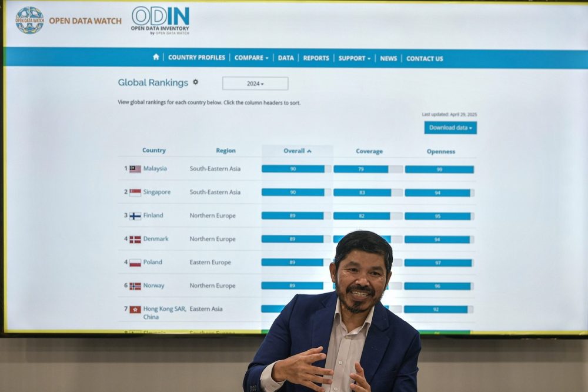Screen dimensions: 588x392
Task: Click 'Eastern Europe' in Poland's row
Action: click(x=210, y=262)
